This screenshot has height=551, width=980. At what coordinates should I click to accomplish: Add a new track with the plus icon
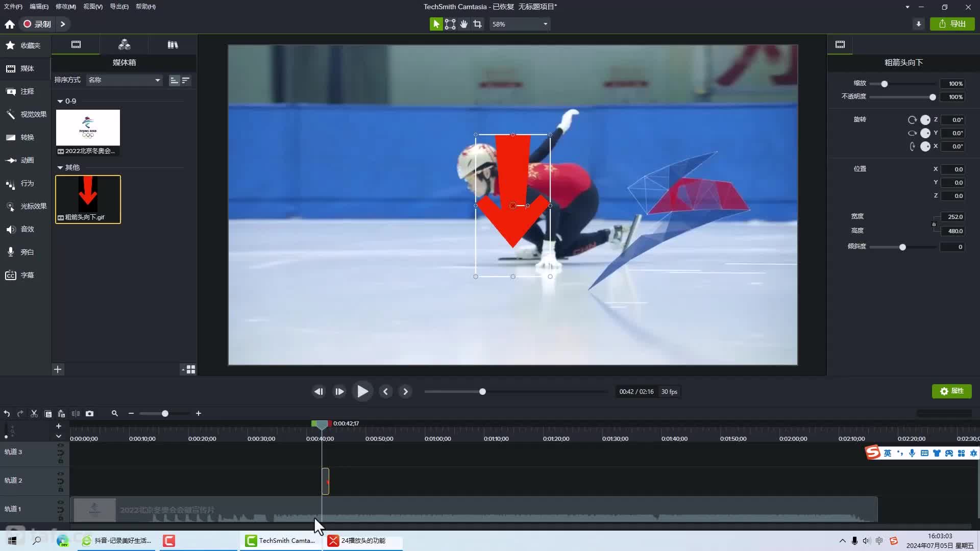pos(59,426)
